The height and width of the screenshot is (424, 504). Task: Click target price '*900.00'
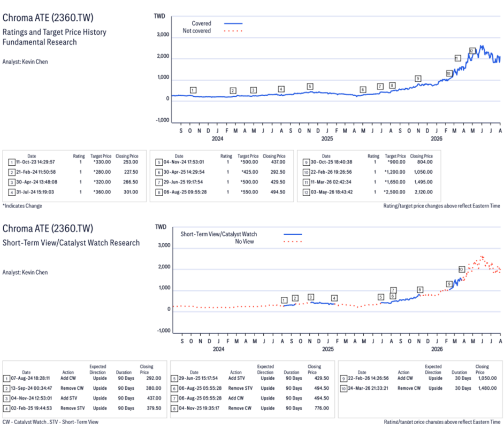pyautogui.click(x=396, y=162)
